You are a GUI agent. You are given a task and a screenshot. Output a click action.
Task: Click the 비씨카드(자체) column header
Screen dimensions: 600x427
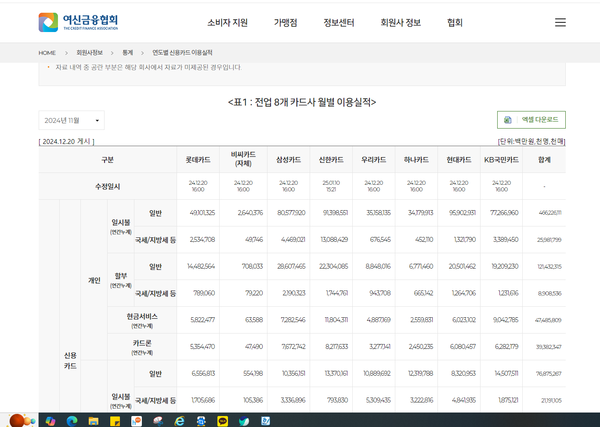[243, 159]
